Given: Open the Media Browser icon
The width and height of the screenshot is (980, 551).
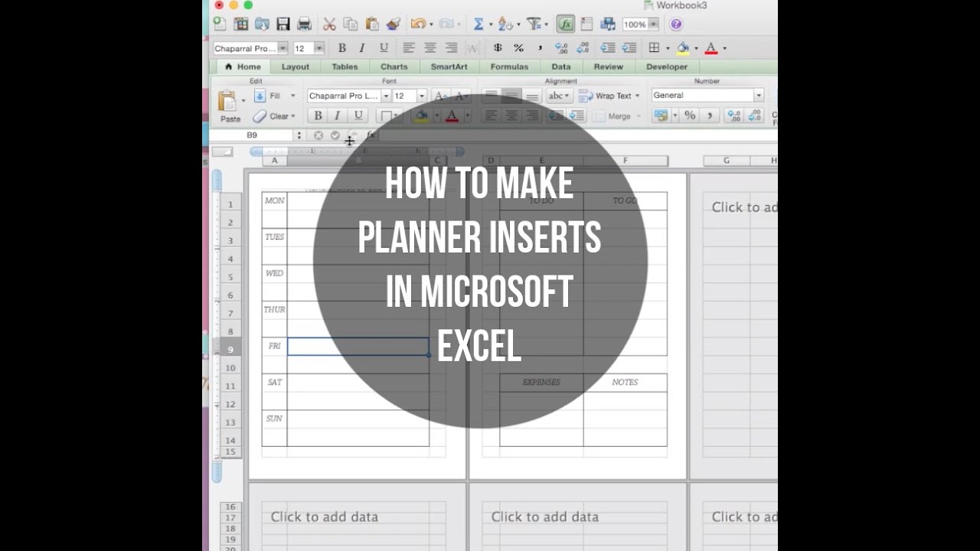Looking at the screenshot, I should tap(608, 24).
